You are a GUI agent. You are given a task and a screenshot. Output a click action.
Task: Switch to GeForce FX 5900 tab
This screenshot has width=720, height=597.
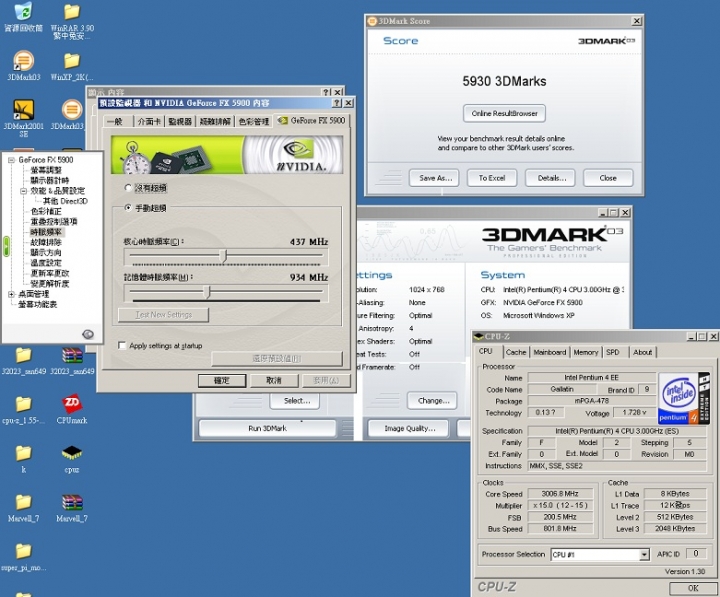(x=311, y=120)
